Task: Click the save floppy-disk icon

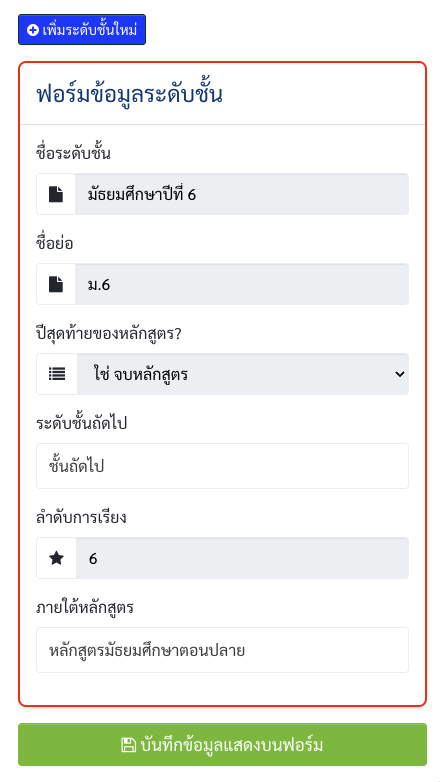Action: (129, 745)
